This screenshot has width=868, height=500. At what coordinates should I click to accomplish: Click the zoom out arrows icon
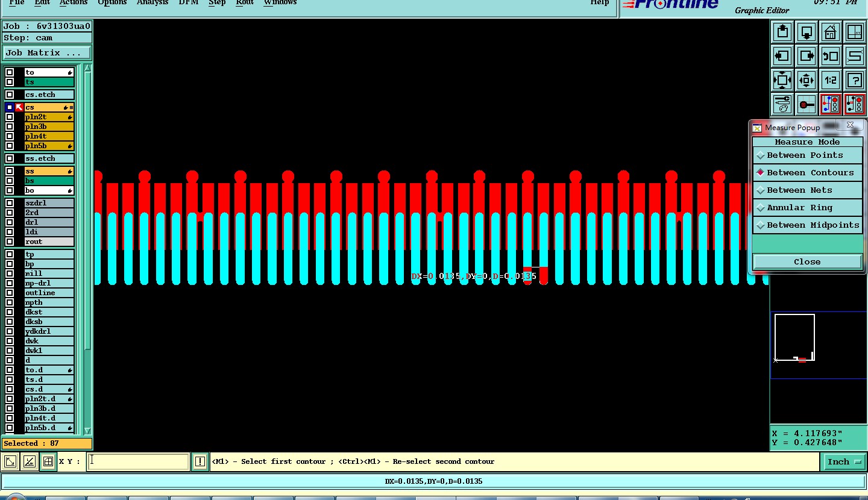(x=807, y=80)
